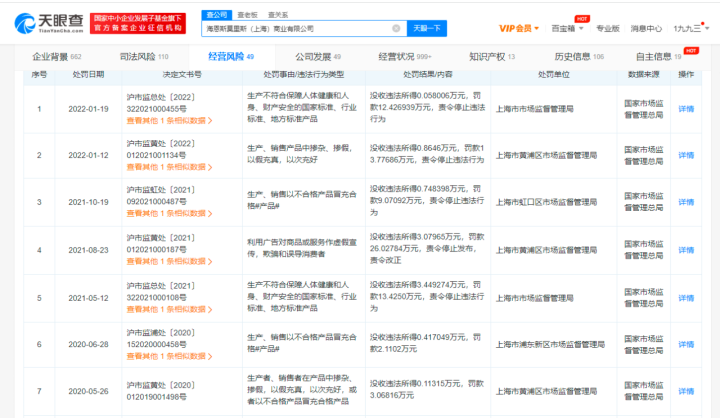The height and width of the screenshot is (418, 720).
Task: Click 上海市浦东新区市场监督管理局 cell
Action: (x=550, y=345)
